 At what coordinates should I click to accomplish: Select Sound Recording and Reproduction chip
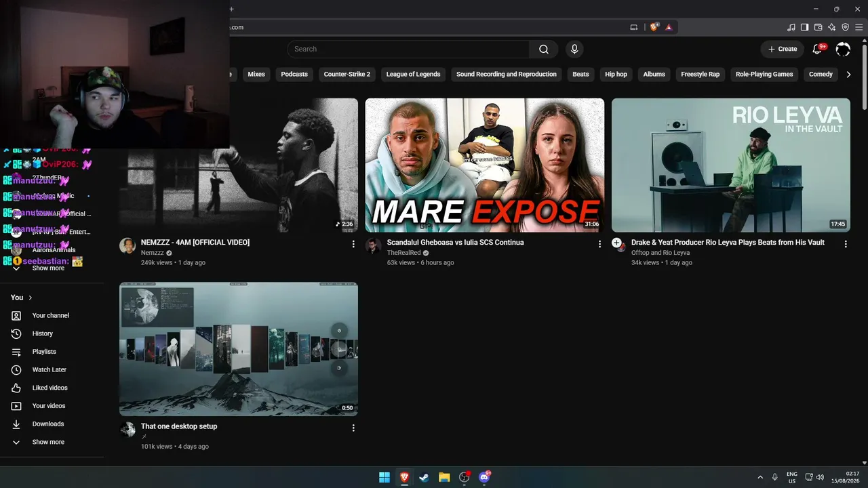pos(507,75)
